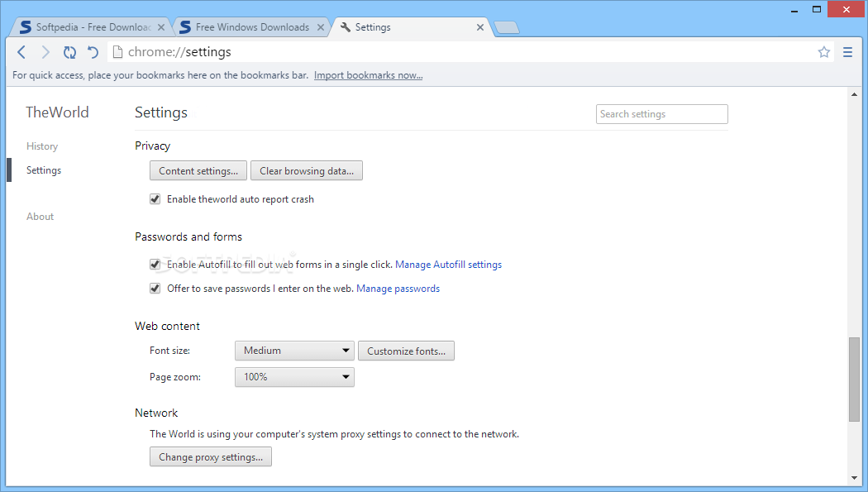Go forward using the forward arrow
The width and height of the screenshot is (868, 492).
click(45, 52)
